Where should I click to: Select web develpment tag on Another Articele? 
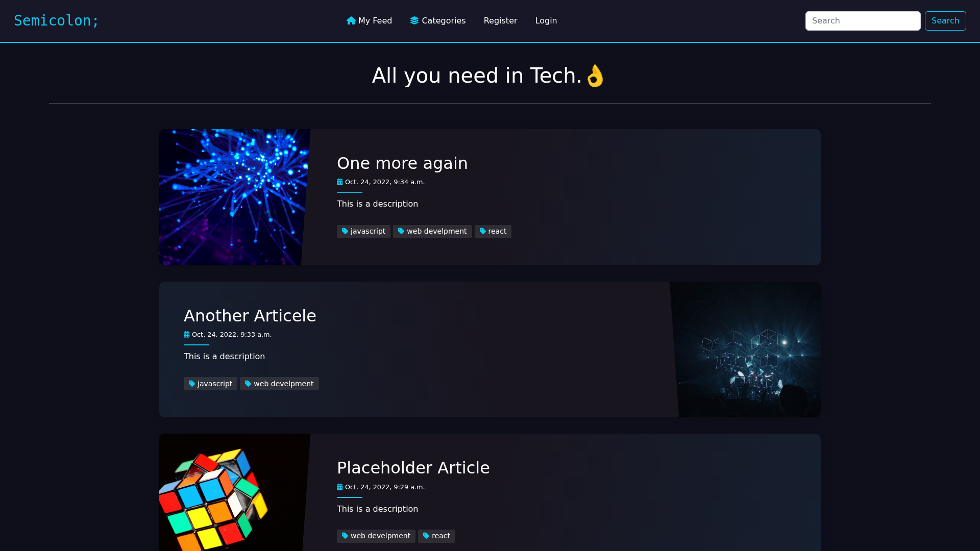click(279, 384)
